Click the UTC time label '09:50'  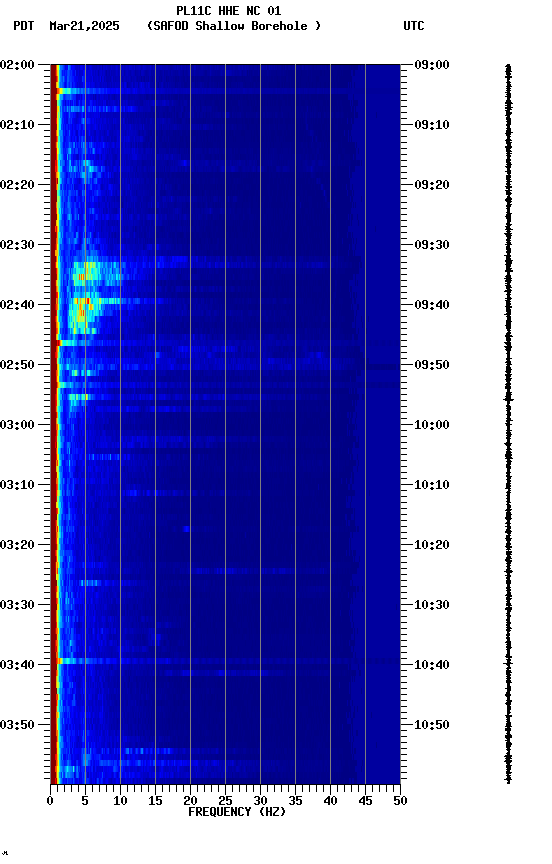coord(432,365)
